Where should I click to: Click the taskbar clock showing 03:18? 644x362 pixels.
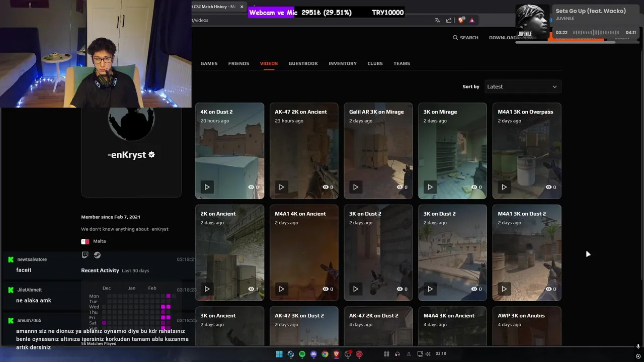point(441,354)
